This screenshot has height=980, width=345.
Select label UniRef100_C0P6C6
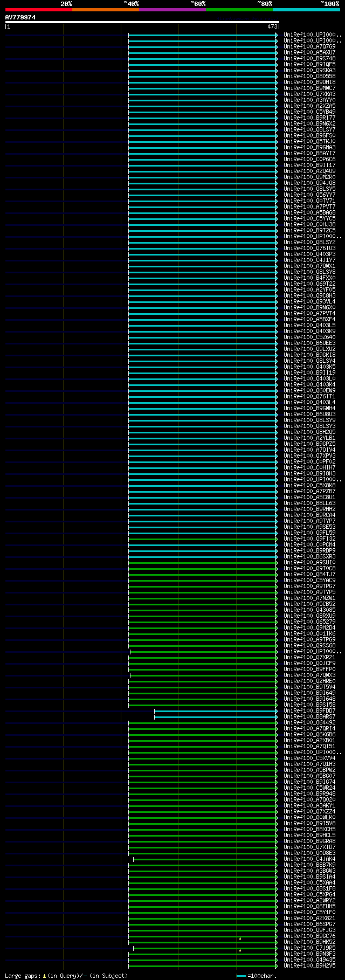click(309, 160)
